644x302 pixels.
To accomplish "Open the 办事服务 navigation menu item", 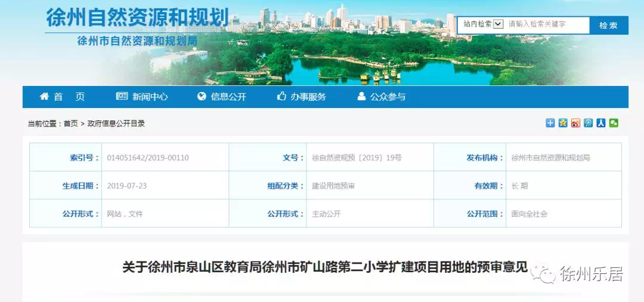I will click(x=308, y=97).
